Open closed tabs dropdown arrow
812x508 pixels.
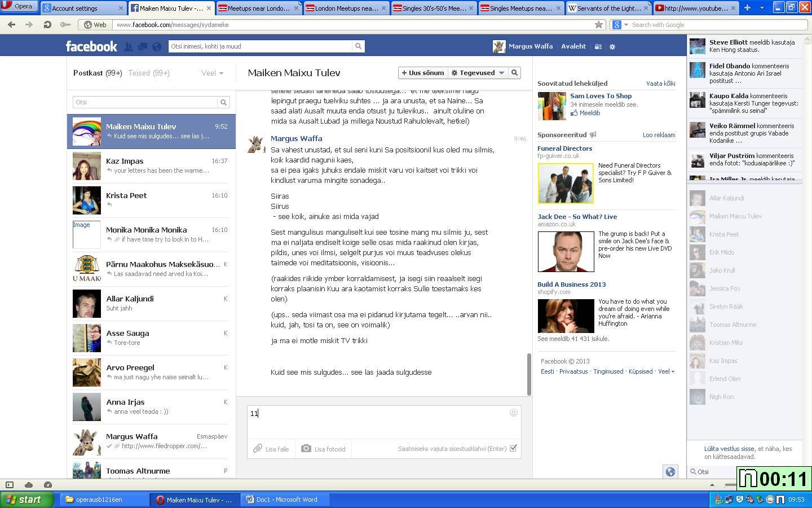[762, 8]
